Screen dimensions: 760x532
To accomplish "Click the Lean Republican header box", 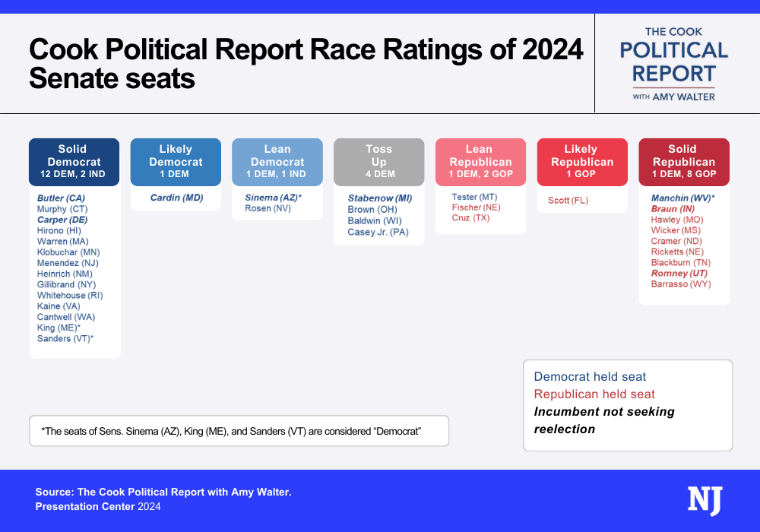I will [x=480, y=162].
